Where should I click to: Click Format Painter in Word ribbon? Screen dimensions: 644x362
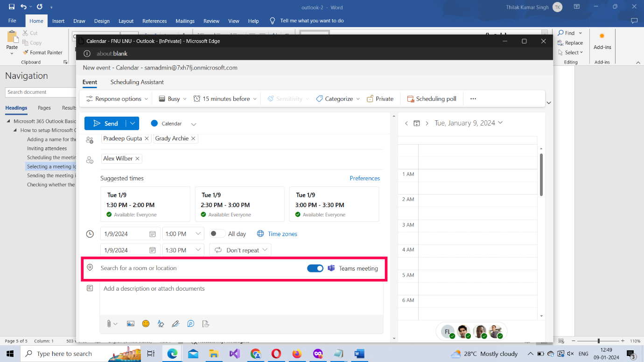[42, 53]
